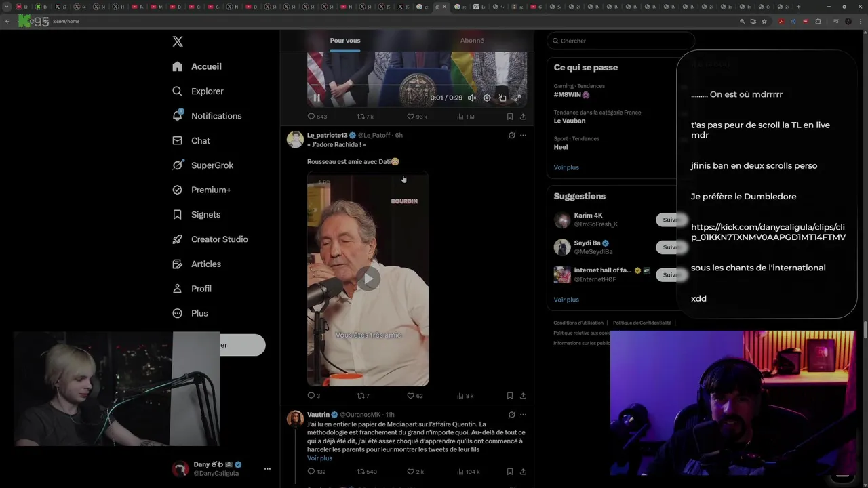Play the Bourdin interview video
The height and width of the screenshot is (488, 868).
coord(368,279)
